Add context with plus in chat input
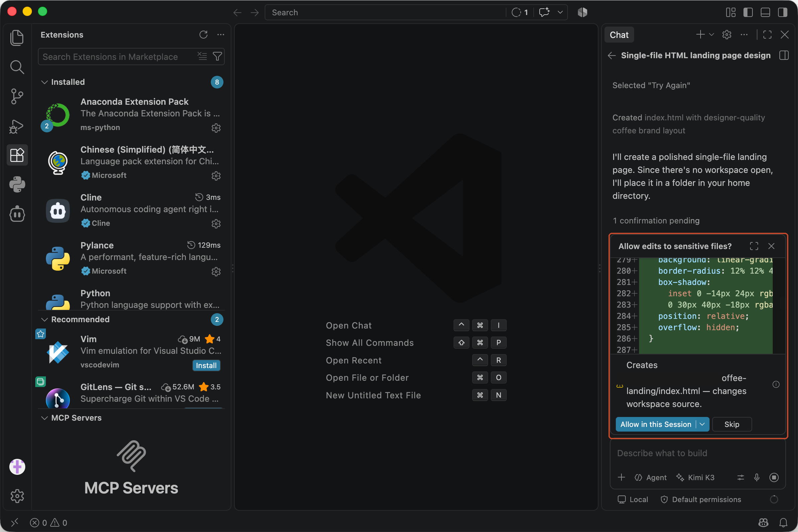The width and height of the screenshot is (798, 532). (x=621, y=477)
